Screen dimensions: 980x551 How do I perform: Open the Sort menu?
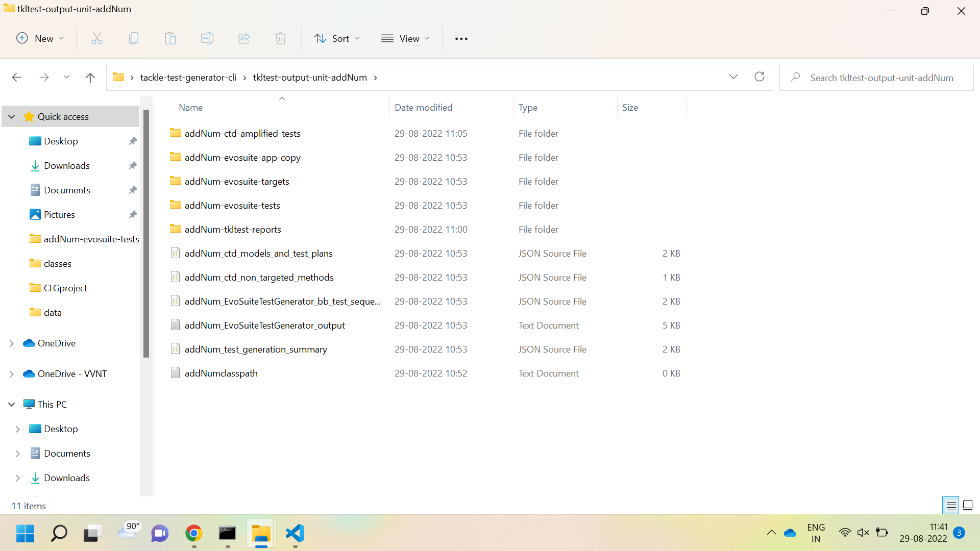pyautogui.click(x=336, y=38)
